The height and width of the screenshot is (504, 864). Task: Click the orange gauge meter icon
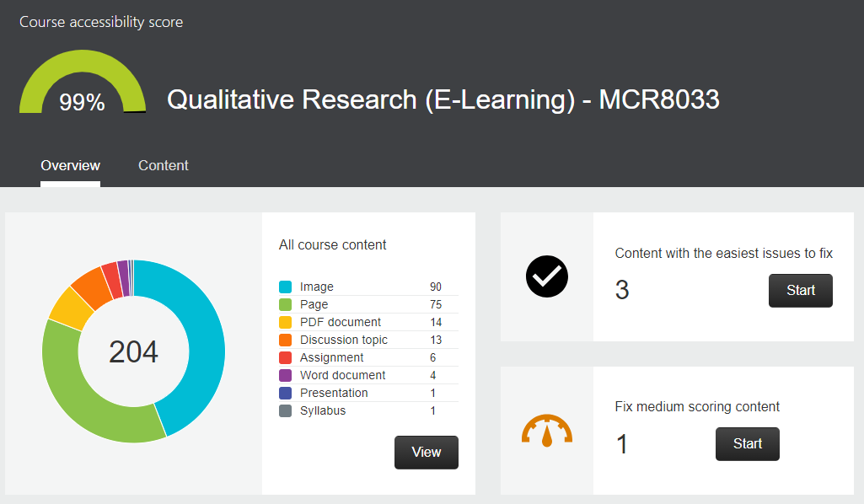click(x=547, y=430)
